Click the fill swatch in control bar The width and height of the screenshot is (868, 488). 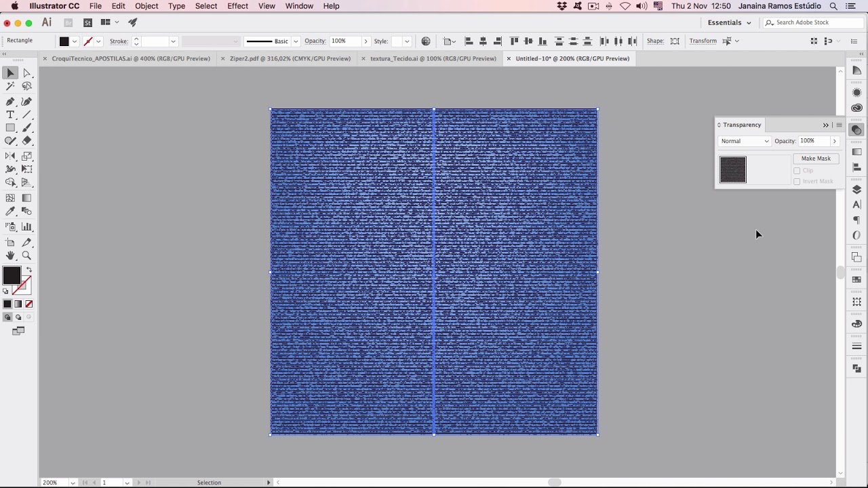(x=64, y=41)
